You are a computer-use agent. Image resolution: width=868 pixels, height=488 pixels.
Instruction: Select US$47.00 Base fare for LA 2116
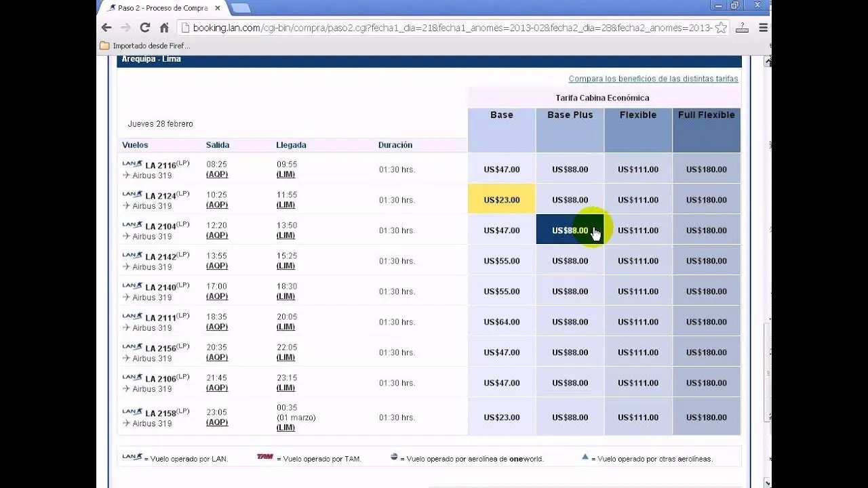click(502, 169)
